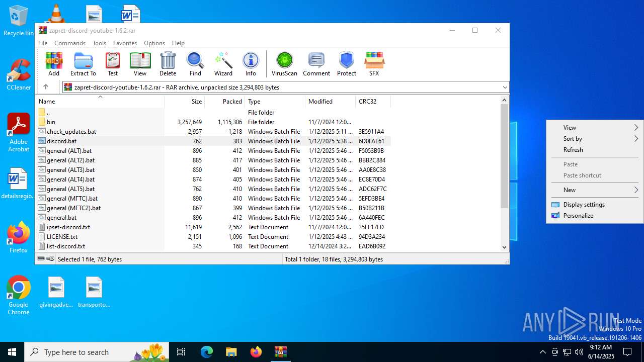Sort list by Name column
This screenshot has width=644, height=362.
pos(100,102)
